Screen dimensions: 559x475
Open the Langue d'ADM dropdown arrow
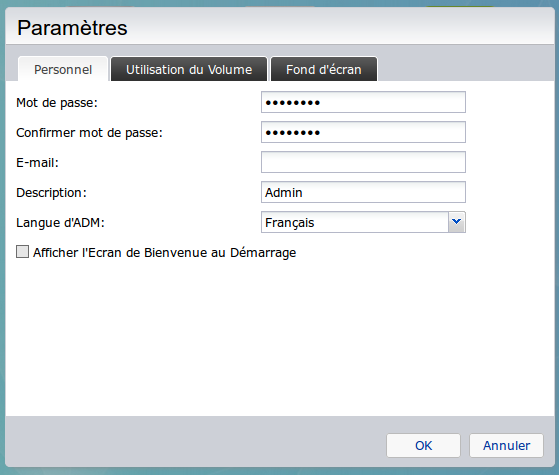point(456,222)
